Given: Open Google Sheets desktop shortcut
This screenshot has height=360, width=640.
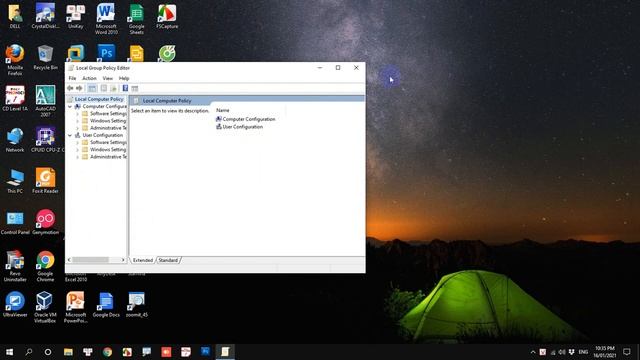Looking at the screenshot, I should pyautogui.click(x=137, y=19).
